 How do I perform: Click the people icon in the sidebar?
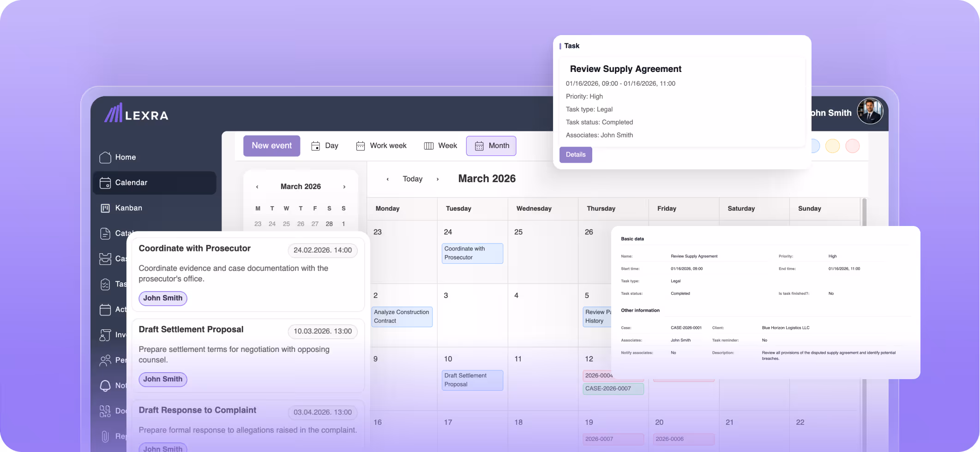click(105, 360)
